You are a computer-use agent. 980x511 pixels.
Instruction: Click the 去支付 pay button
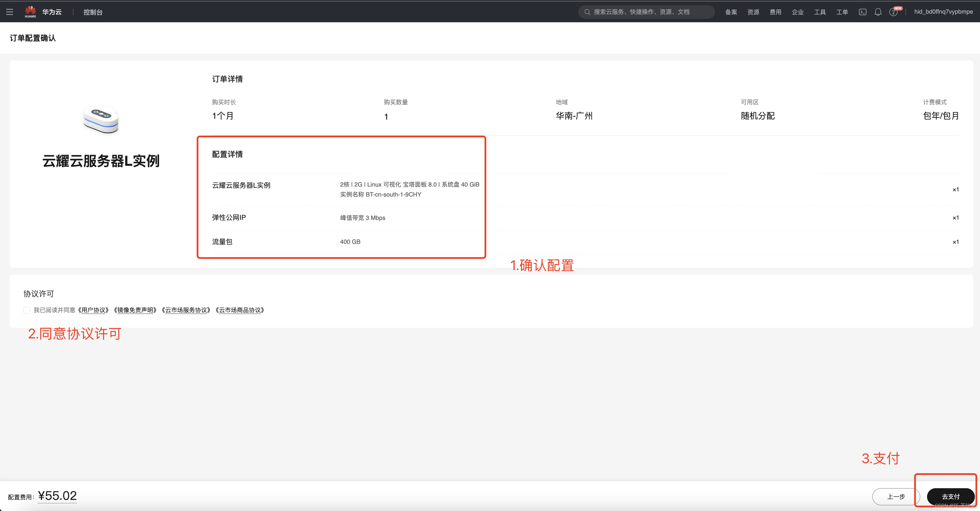[x=950, y=496]
